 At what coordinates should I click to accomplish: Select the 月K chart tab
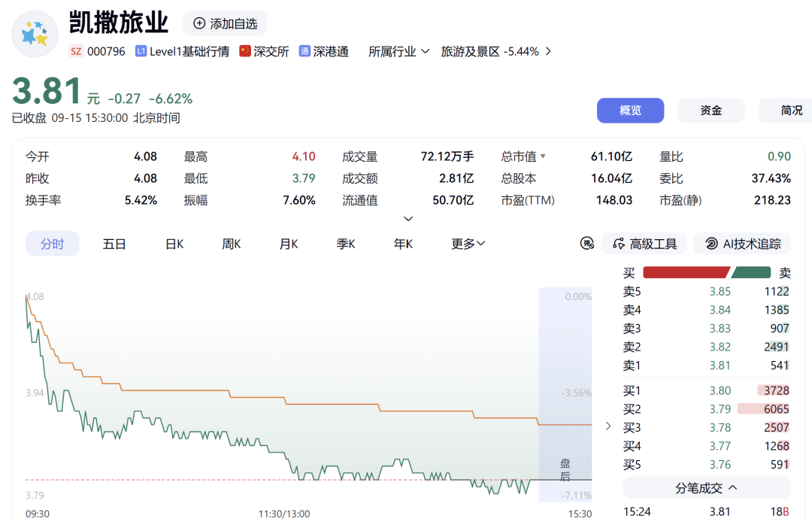[x=289, y=244]
